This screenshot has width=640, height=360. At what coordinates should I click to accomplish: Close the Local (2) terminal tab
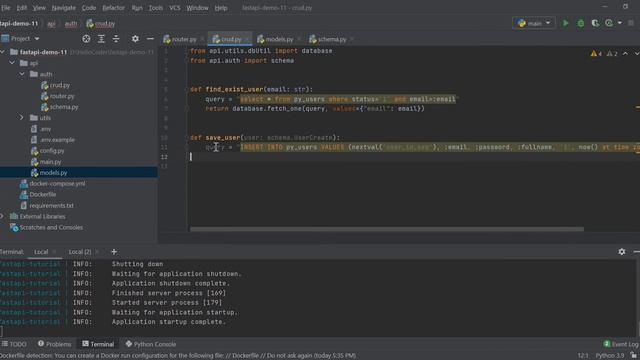[x=97, y=252]
